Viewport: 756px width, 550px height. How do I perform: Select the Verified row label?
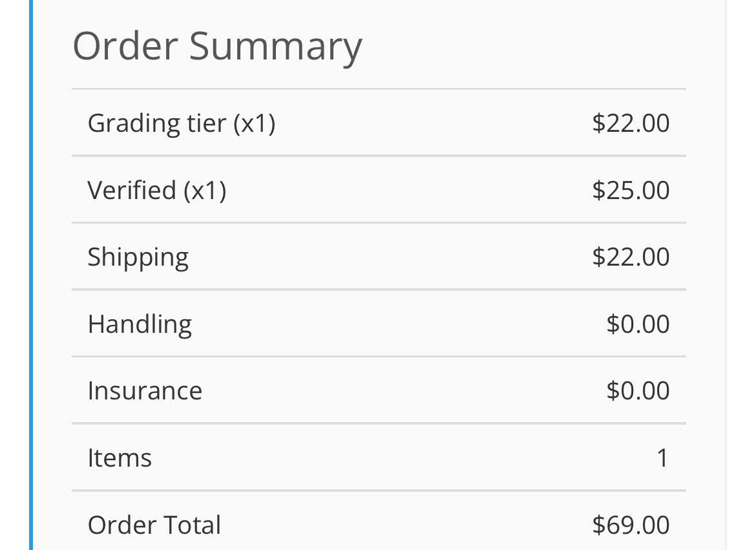pos(132,190)
